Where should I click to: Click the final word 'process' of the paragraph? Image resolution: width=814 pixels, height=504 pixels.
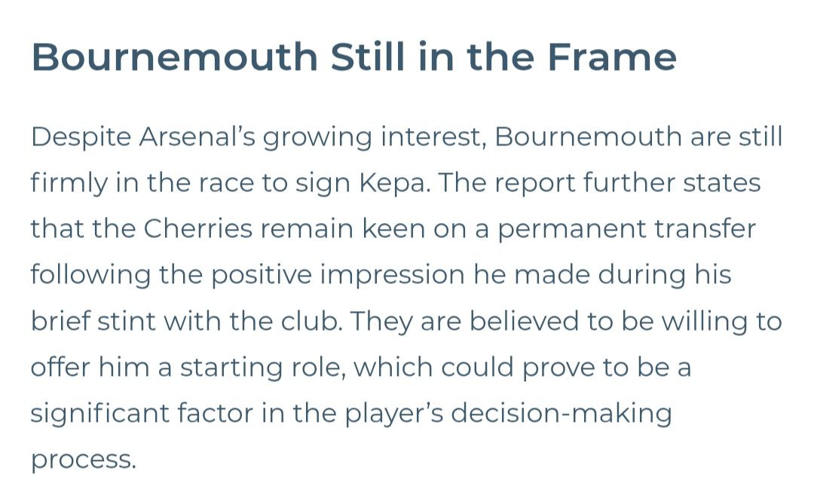point(81,460)
